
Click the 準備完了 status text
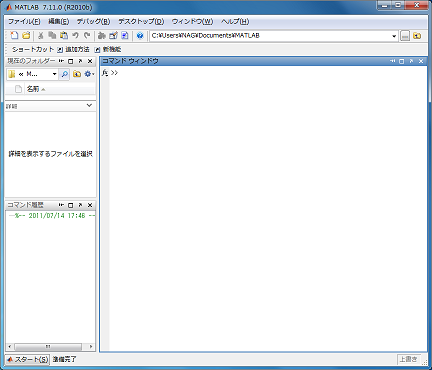(x=65, y=359)
